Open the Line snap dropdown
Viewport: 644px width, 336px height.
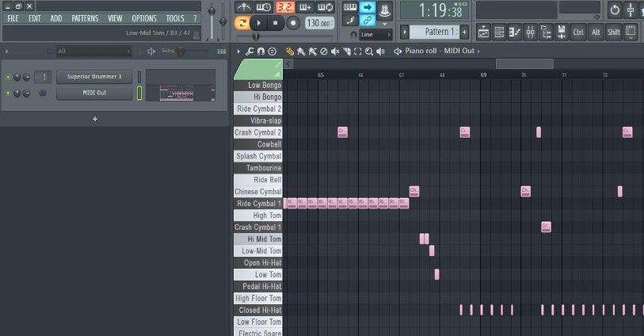point(375,35)
